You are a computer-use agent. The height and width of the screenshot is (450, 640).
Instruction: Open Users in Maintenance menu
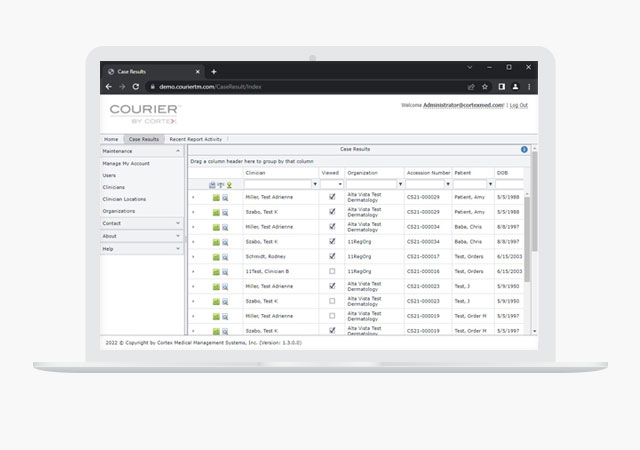109,175
